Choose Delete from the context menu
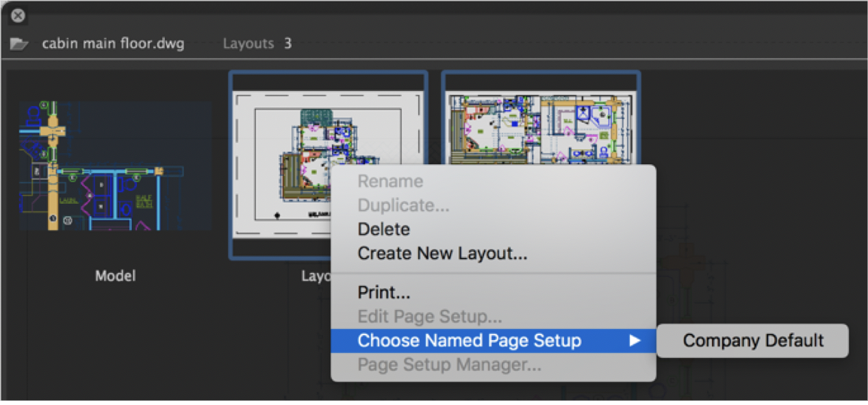The width and height of the screenshot is (868, 405). click(x=383, y=229)
